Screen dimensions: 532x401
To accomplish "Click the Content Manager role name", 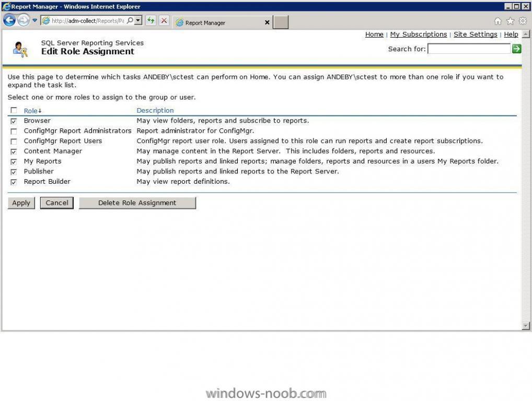I will click(x=53, y=151).
